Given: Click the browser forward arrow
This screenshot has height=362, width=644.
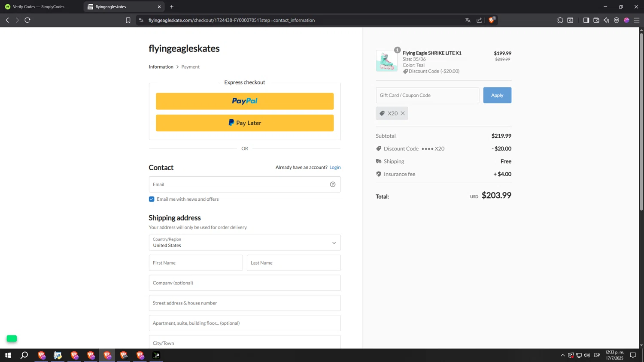Looking at the screenshot, I should 17,20.
